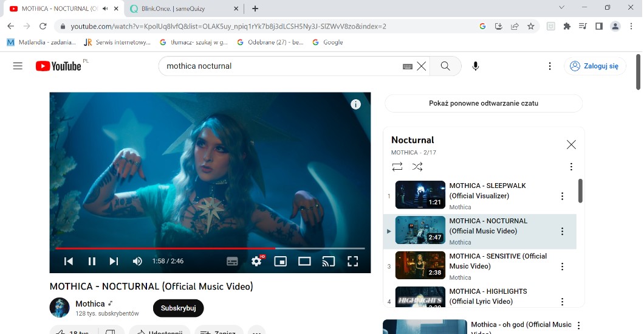Open the YouTube hamburger guide menu
644x334 pixels.
click(x=18, y=66)
